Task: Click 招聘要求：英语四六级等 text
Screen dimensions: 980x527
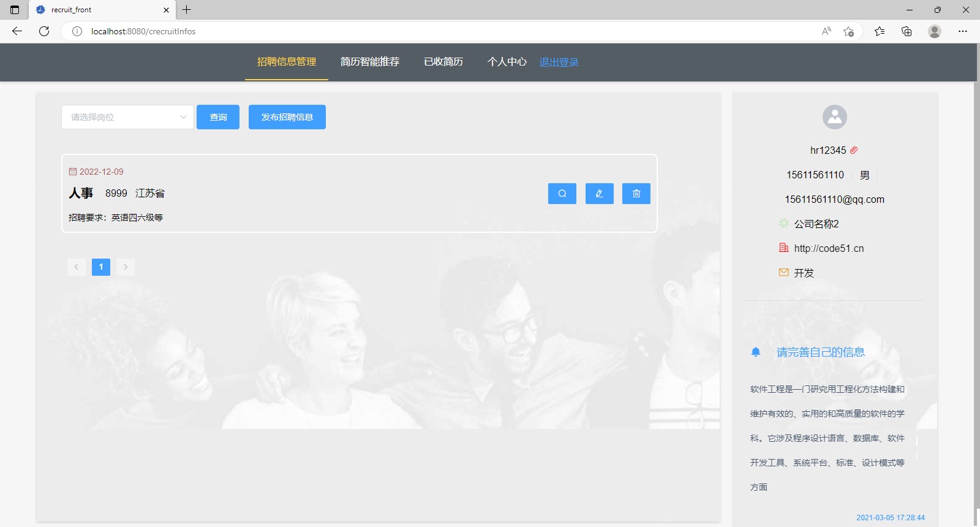Action: click(116, 218)
